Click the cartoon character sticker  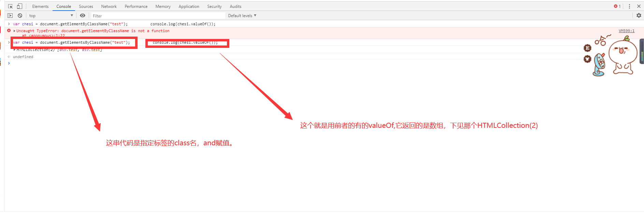pos(623,55)
